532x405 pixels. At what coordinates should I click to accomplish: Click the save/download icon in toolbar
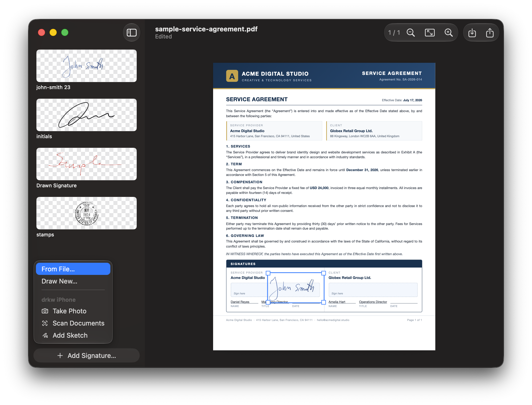(x=472, y=33)
